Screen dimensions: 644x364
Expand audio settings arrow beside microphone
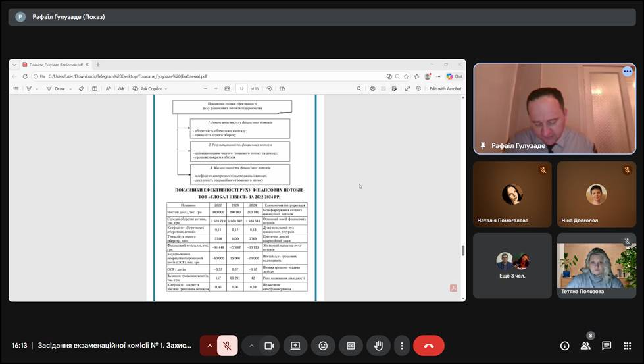pyautogui.click(x=210, y=346)
